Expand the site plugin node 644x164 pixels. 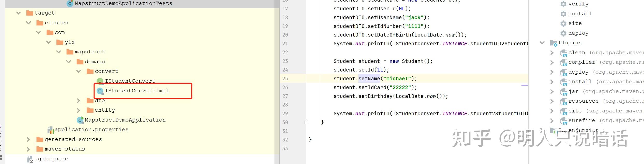point(552,111)
